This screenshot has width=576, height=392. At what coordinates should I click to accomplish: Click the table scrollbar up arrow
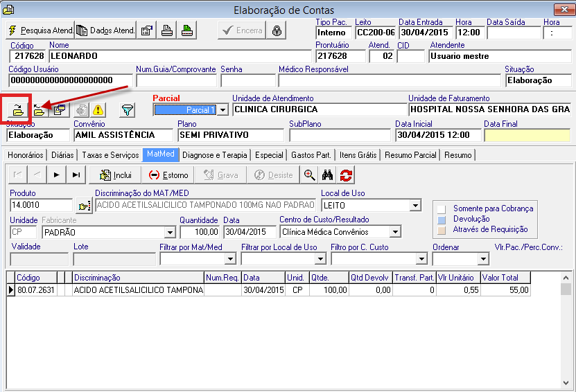[x=566, y=278]
